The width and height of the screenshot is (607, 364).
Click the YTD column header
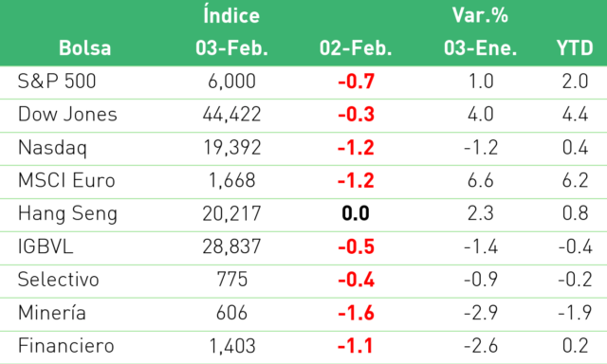point(575,48)
